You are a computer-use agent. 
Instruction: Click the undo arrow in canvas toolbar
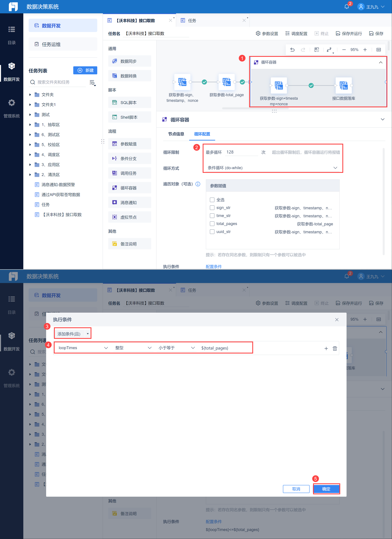tap(292, 50)
